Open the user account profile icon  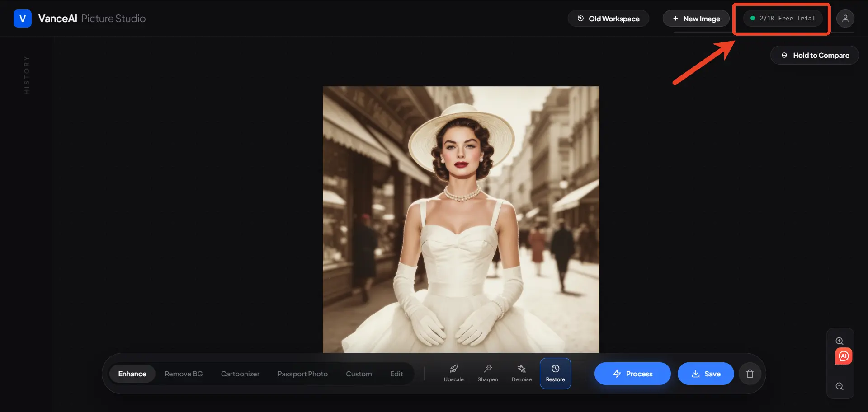tap(844, 19)
